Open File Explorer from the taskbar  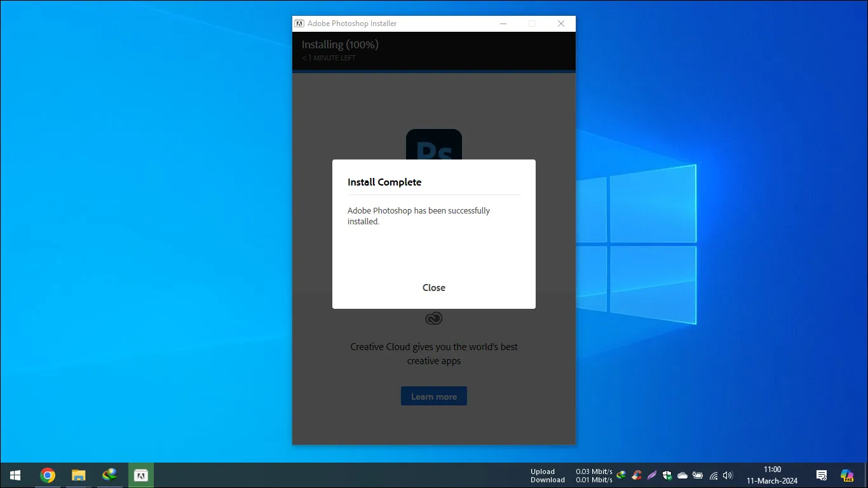(78, 475)
